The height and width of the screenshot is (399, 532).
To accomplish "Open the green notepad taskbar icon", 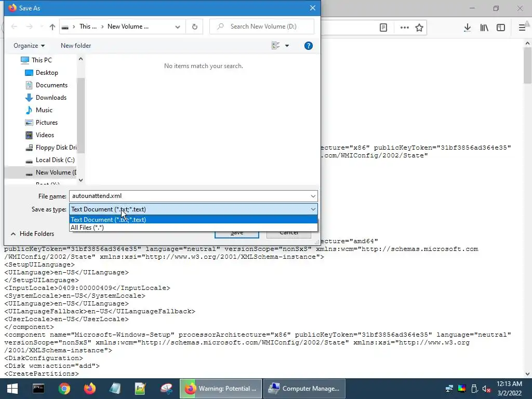I will (140, 389).
